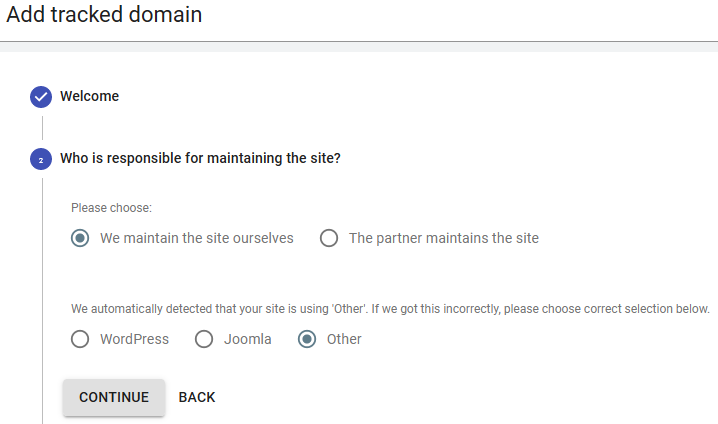The height and width of the screenshot is (424, 718).
Task: Click the 'We maintain the site ourselves' text label
Action: point(197,238)
